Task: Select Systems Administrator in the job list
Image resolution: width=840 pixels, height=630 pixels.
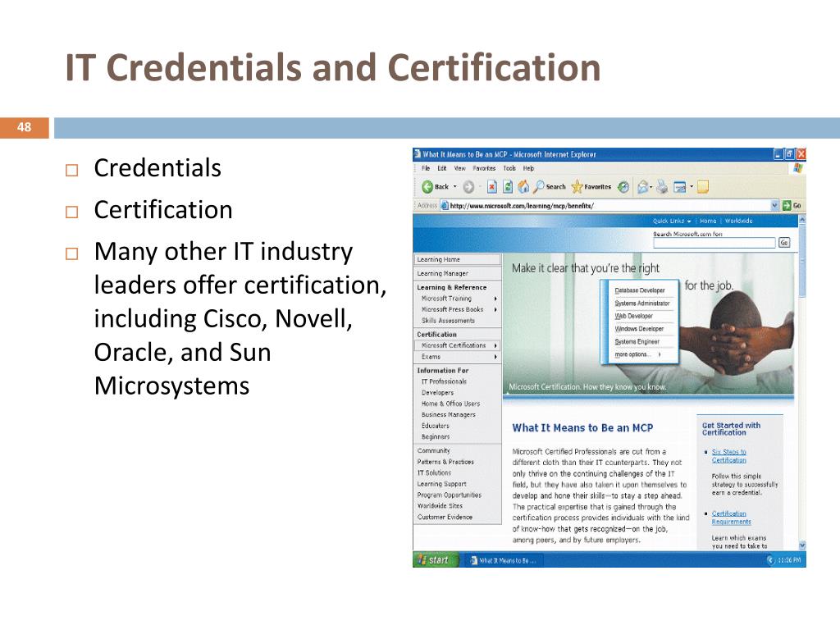Action: 641,304
